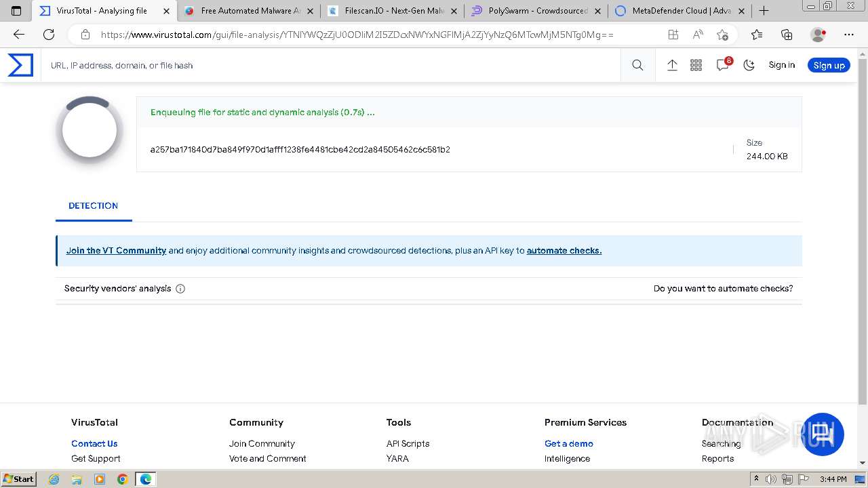
Task: Switch to Filescan.IO tab
Action: (393, 11)
